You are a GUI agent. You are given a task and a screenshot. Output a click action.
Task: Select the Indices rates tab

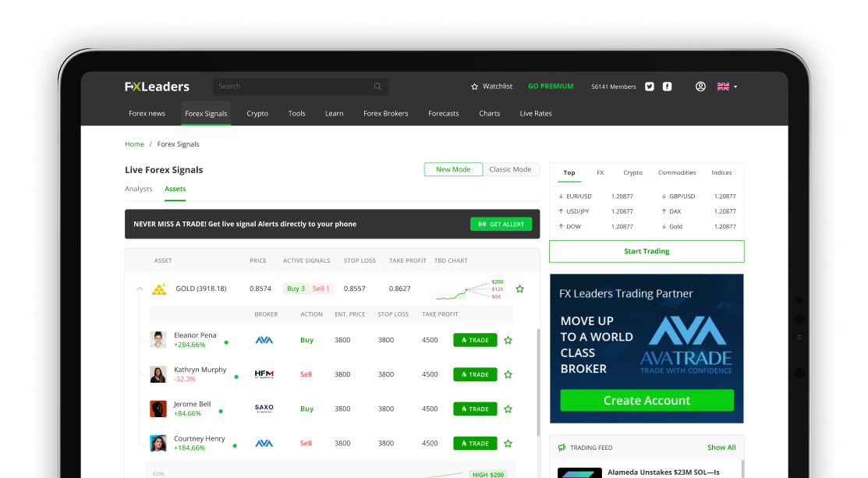721,172
